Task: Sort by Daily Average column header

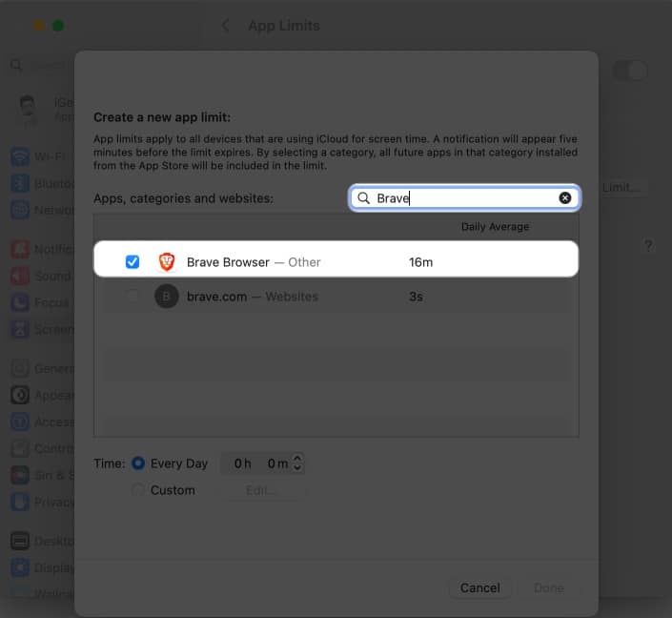Action: 495,226
